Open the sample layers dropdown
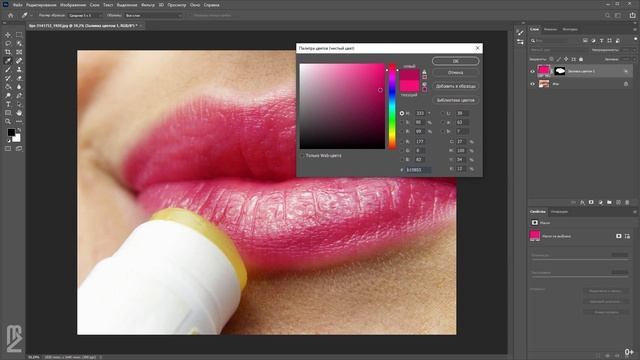 pos(153,16)
